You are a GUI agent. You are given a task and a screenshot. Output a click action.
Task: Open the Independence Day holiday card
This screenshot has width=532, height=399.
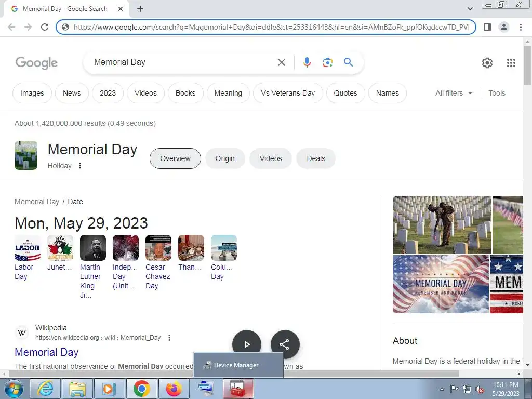[x=126, y=262]
